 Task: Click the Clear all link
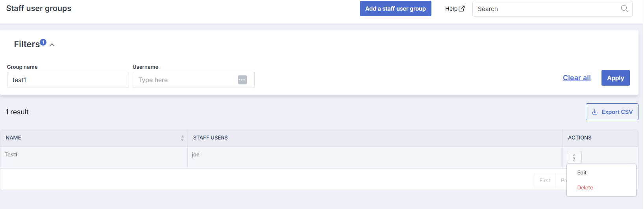pos(577,78)
